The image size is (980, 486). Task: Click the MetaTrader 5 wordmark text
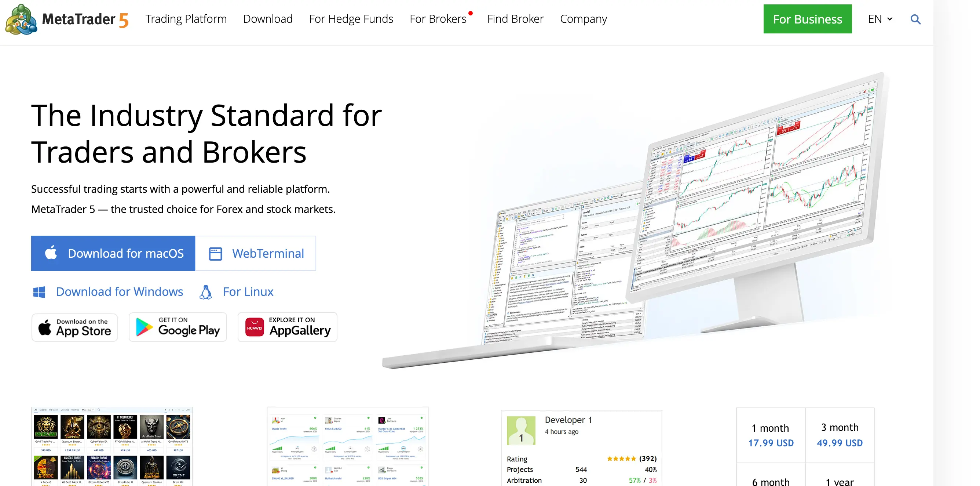(x=85, y=19)
